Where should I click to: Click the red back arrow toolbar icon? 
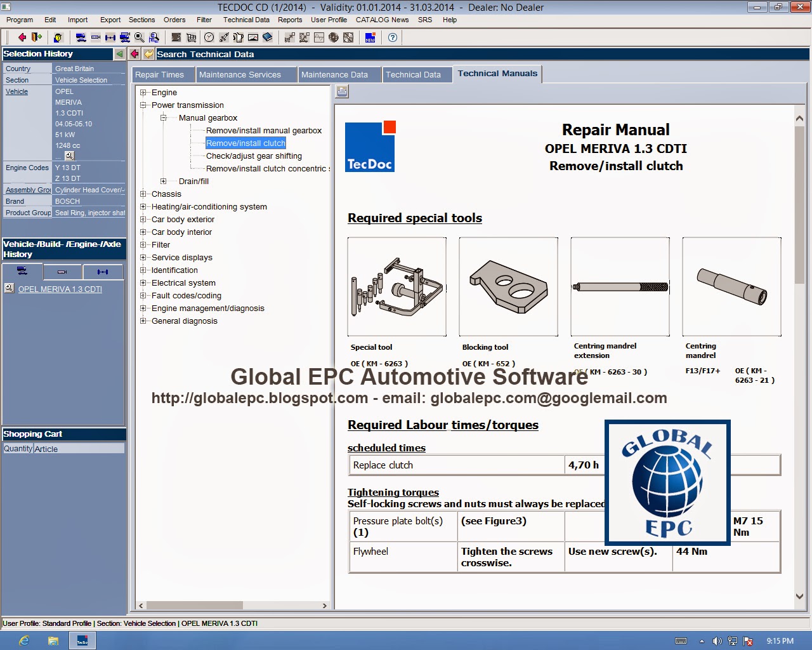[x=22, y=37]
